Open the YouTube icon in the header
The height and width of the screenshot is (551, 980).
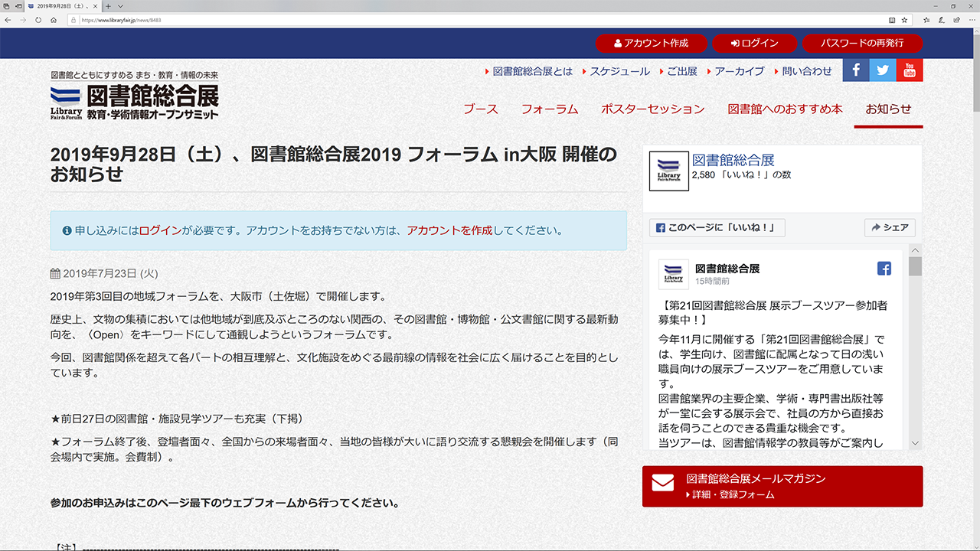910,70
